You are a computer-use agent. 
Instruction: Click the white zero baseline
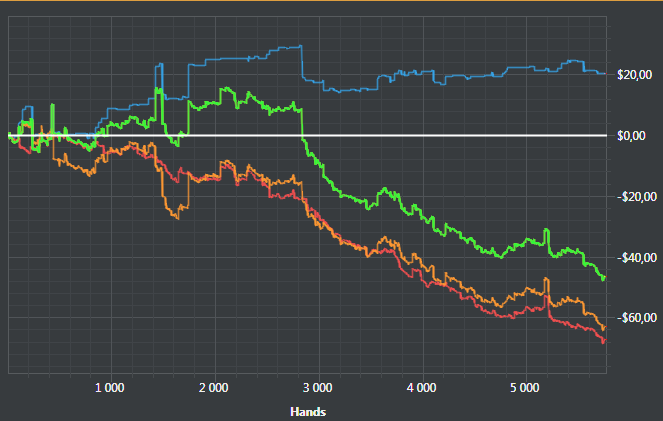[x=307, y=136]
